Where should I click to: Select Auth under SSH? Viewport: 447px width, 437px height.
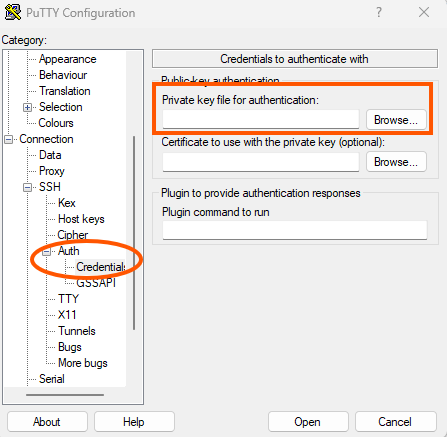pyautogui.click(x=69, y=251)
